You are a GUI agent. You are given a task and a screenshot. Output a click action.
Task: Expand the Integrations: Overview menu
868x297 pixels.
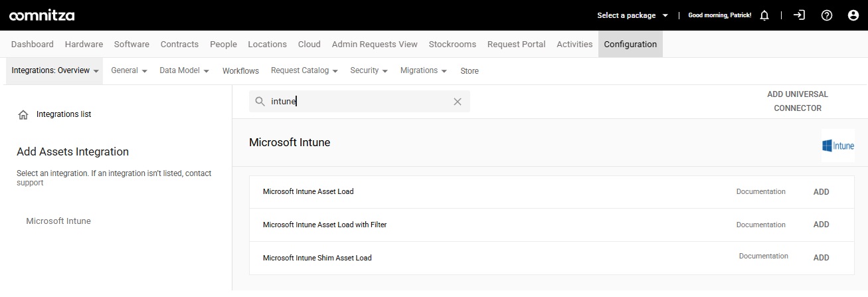55,70
